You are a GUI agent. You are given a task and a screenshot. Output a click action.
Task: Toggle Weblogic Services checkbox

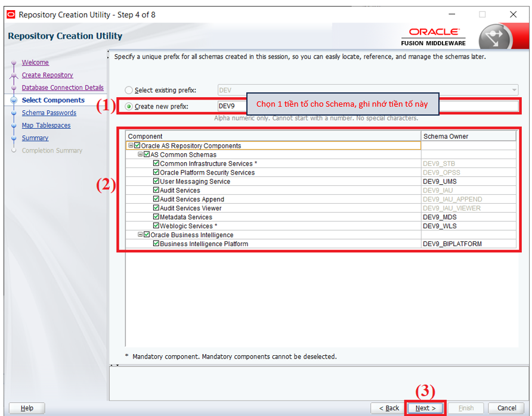[156, 225]
